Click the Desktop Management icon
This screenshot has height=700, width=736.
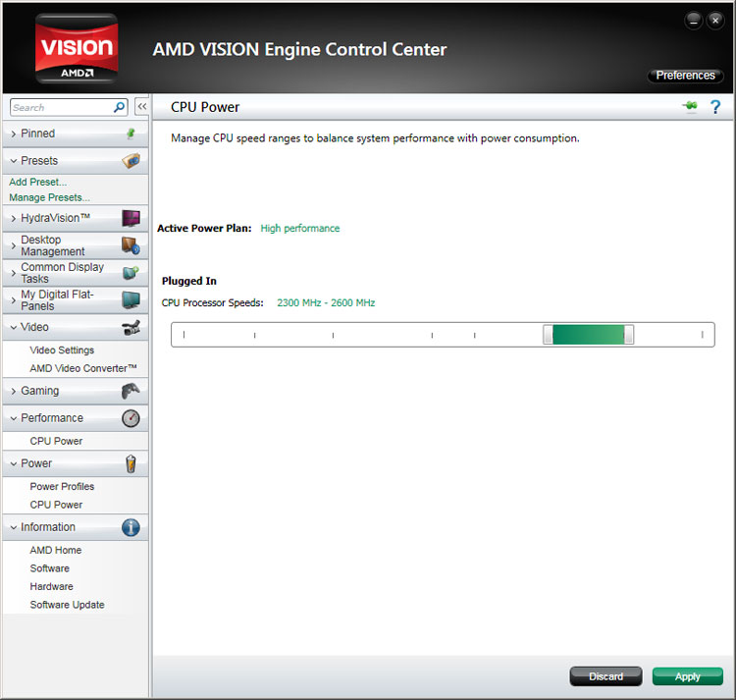[x=131, y=245]
